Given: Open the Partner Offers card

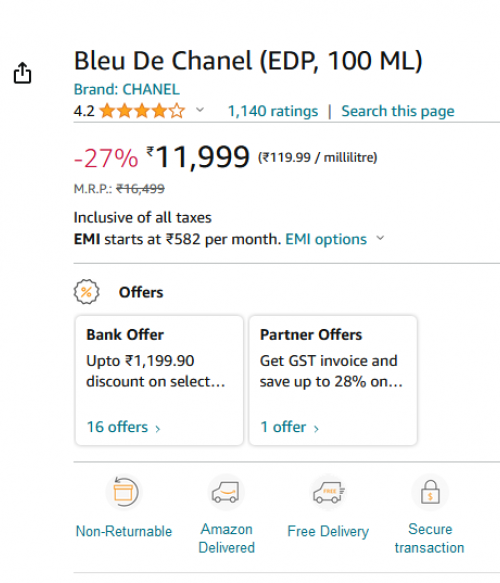Looking at the screenshot, I should pos(333,380).
